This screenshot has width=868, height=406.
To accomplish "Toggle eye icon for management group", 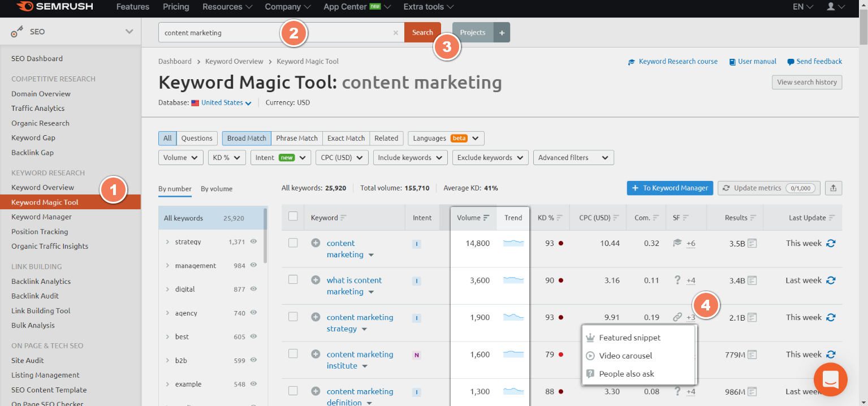I will pyautogui.click(x=254, y=265).
